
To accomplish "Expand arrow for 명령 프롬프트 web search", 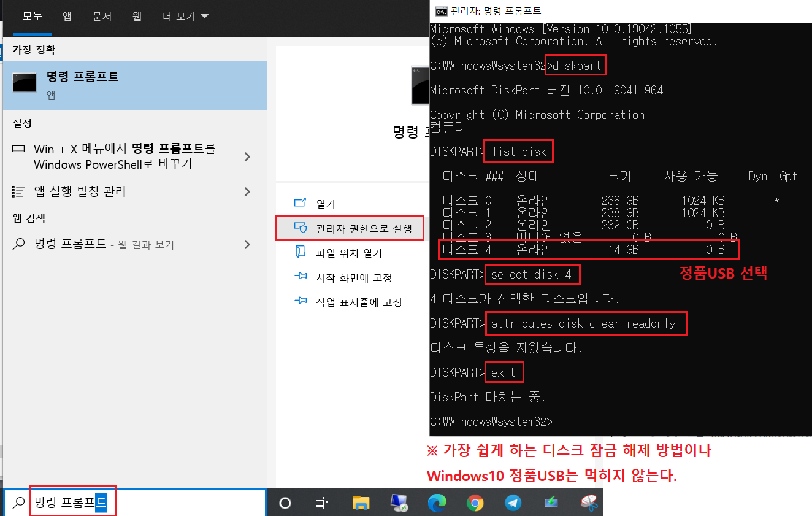I will point(247,244).
